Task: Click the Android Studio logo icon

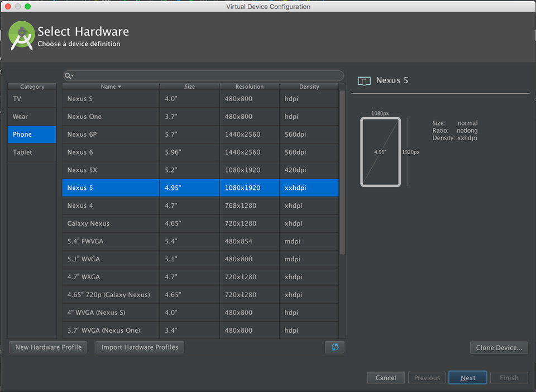Action: (x=22, y=36)
